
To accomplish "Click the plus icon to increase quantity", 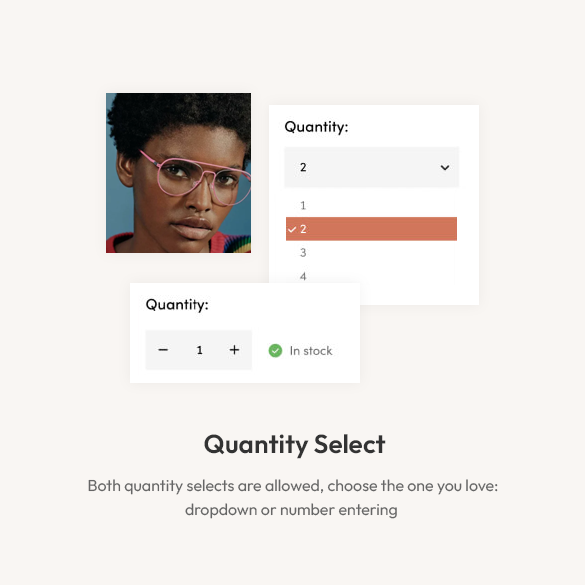I will point(234,350).
